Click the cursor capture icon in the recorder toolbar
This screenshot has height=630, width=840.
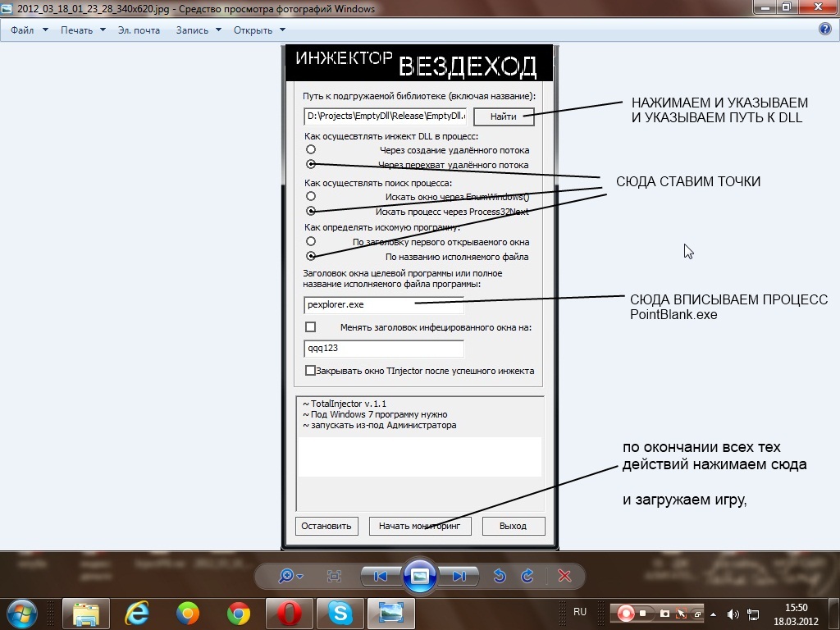pos(681,614)
